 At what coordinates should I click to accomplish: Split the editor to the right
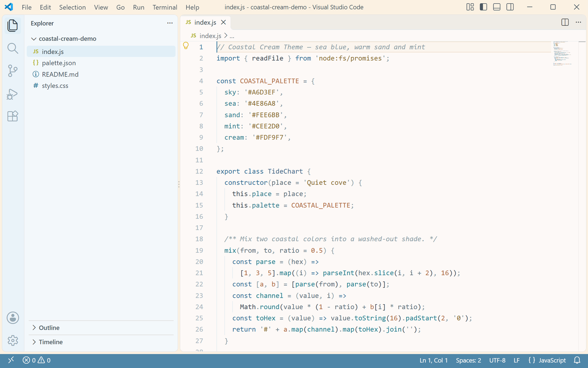tap(565, 22)
